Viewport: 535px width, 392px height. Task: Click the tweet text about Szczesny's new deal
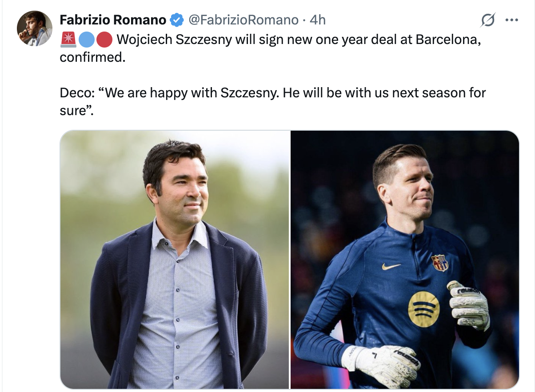(x=270, y=48)
